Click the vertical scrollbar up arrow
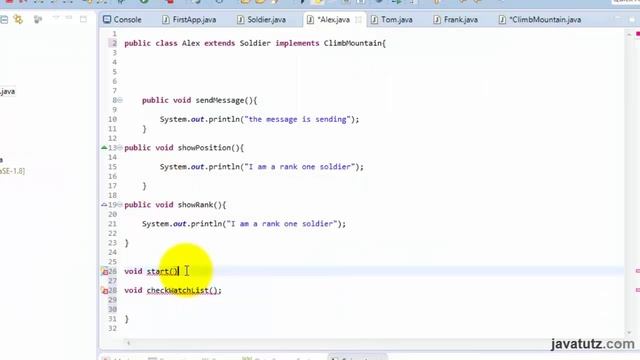The height and width of the screenshot is (360, 640). [629, 35]
